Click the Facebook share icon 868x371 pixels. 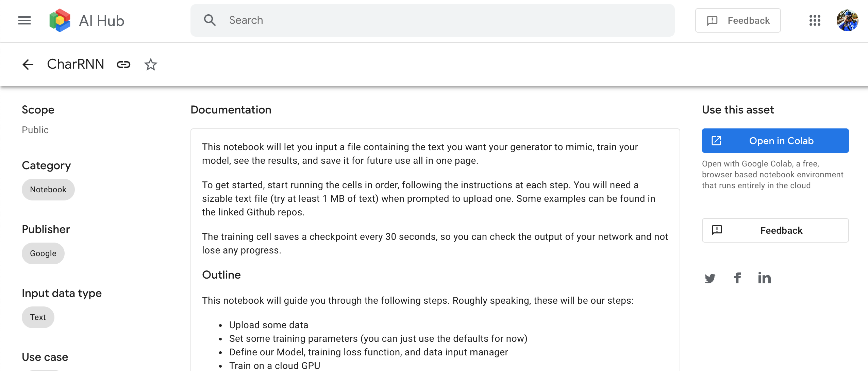click(737, 277)
